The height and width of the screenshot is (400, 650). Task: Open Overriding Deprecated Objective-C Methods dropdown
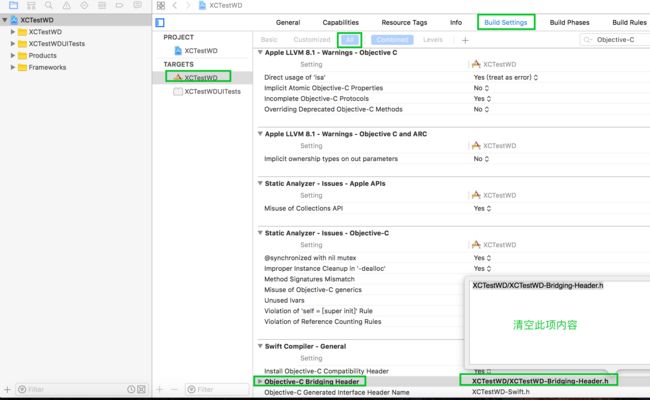481,109
